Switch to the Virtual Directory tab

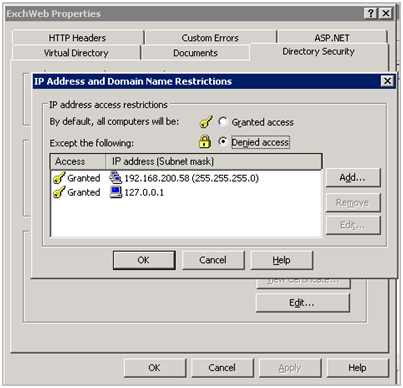point(76,53)
